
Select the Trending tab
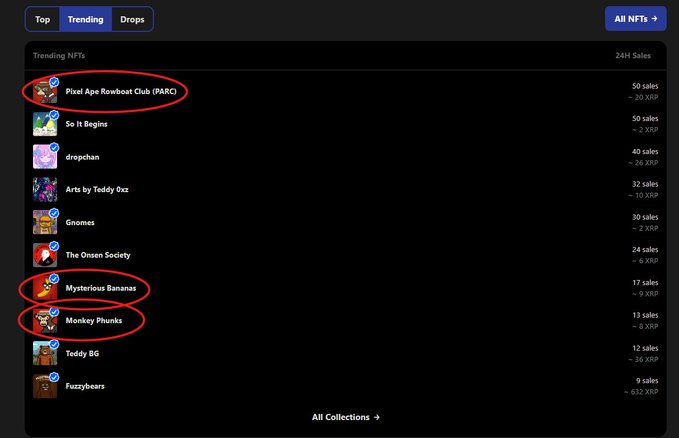85,19
